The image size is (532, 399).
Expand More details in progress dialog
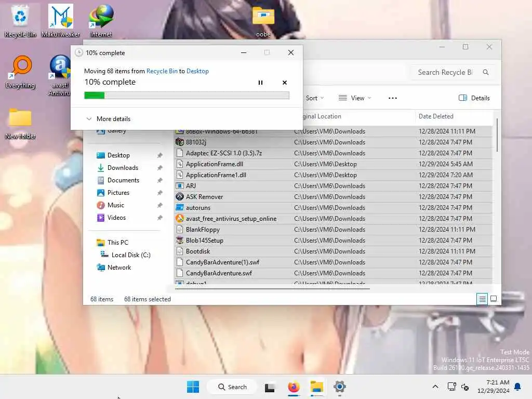(108, 119)
